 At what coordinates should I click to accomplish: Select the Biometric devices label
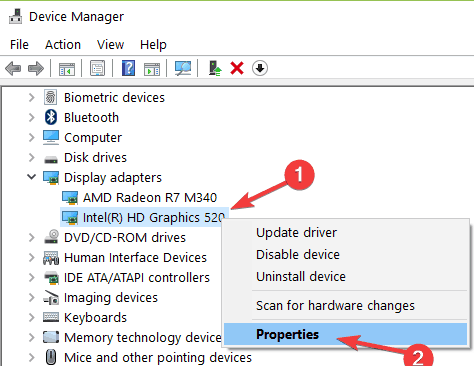(114, 98)
